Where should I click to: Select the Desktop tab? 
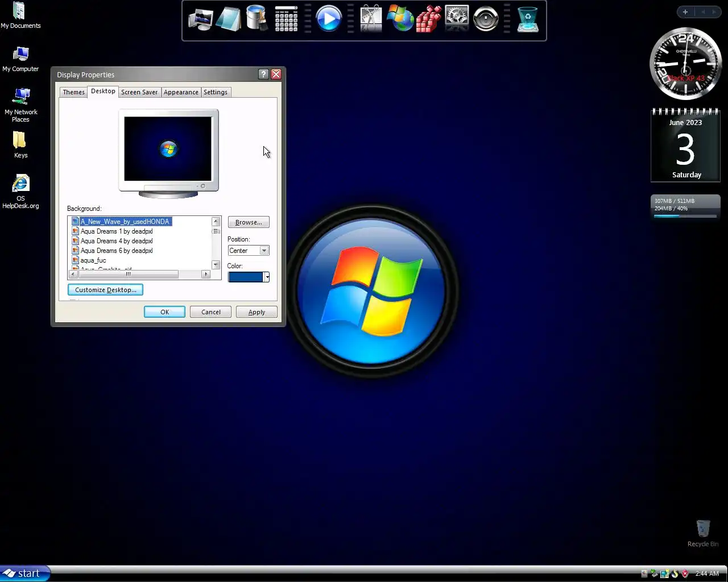click(x=103, y=91)
